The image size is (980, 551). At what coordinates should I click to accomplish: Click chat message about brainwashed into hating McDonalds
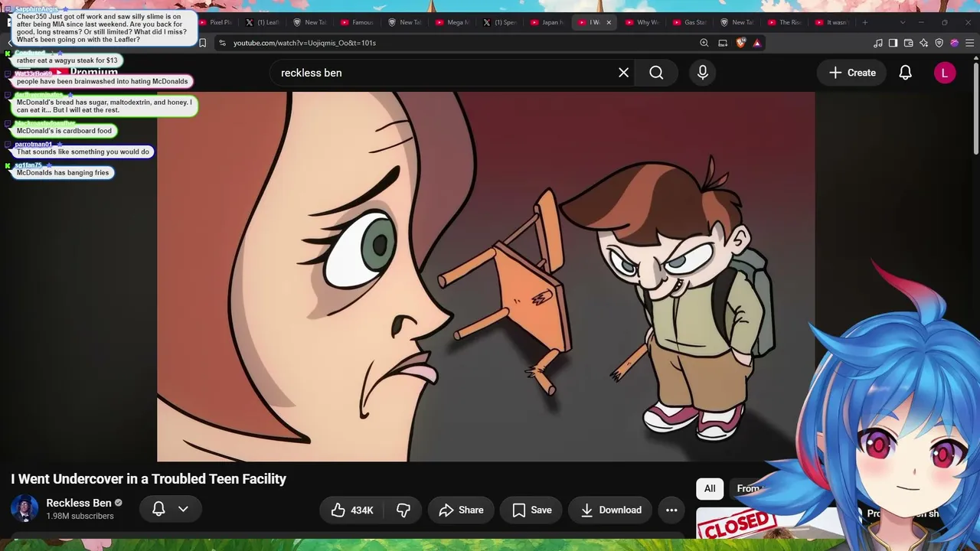pos(102,81)
